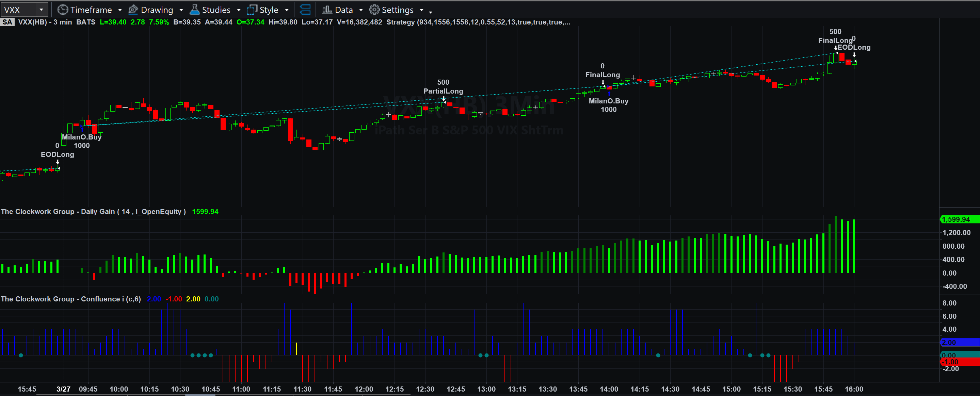Open the Drawing menu label
Viewport: 980px width, 396px height.
157,10
